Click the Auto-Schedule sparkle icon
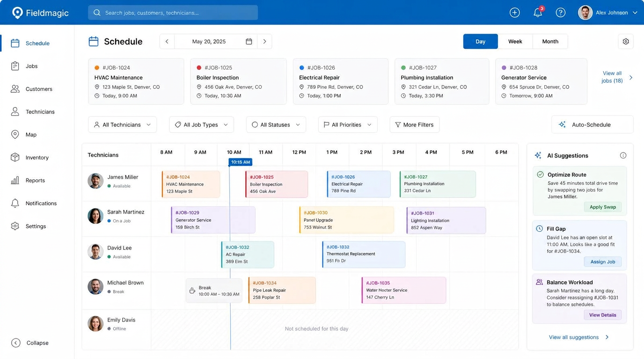This screenshot has width=644, height=359. coord(562,125)
